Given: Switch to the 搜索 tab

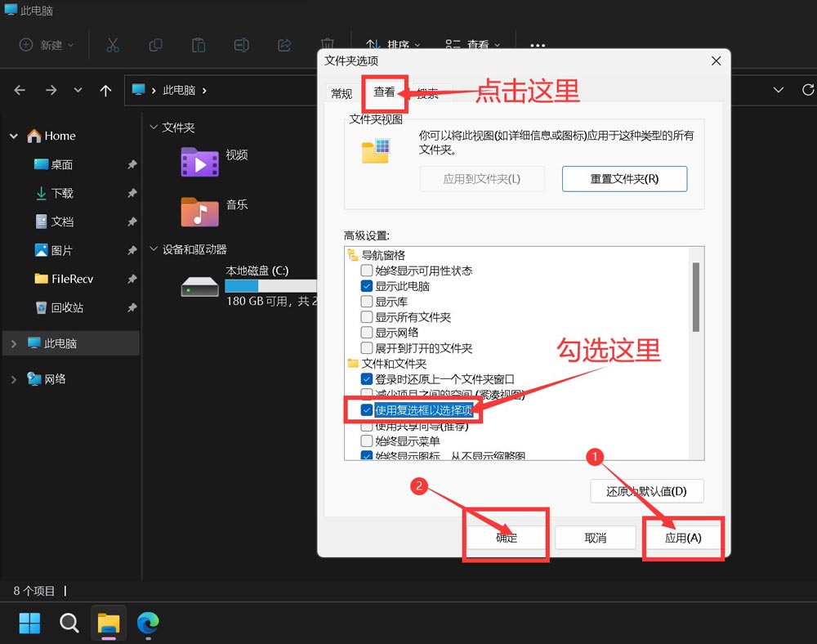Looking at the screenshot, I should pyautogui.click(x=427, y=93).
